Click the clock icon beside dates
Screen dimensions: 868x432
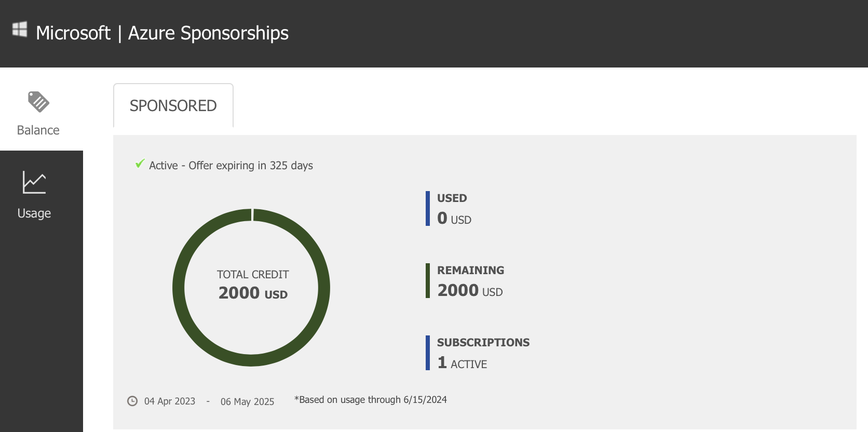click(x=132, y=401)
